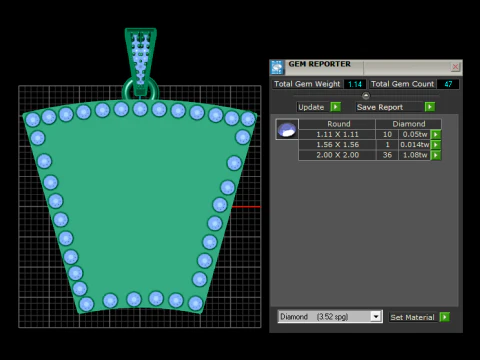Select the jump ring below the bail
This screenshot has width=480, height=360.
pyautogui.click(x=140, y=89)
